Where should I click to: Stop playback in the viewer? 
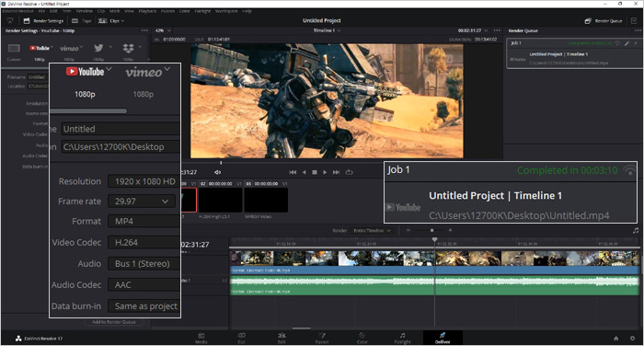coord(315,172)
